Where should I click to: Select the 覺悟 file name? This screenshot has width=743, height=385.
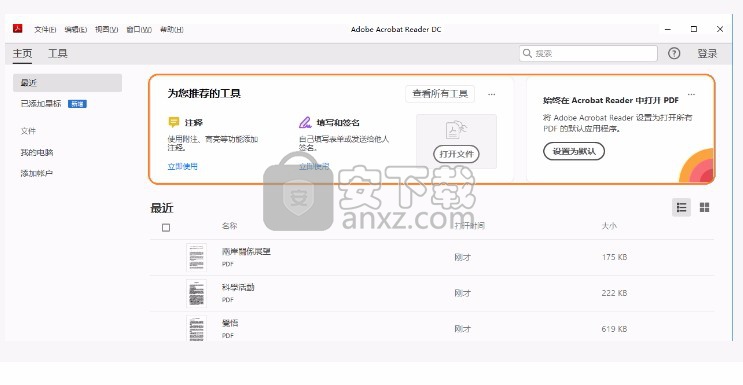(x=230, y=323)
